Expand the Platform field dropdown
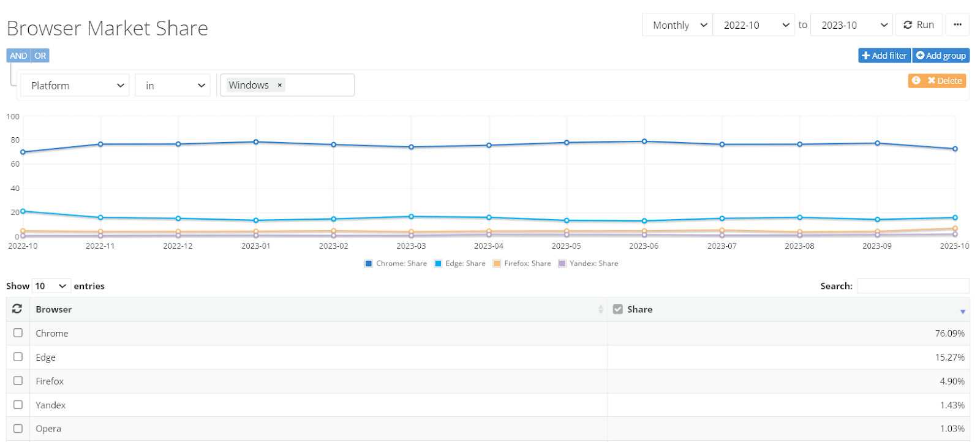This screenshot has height=442, width=980. pyautogui.click(x=75, y=86)
